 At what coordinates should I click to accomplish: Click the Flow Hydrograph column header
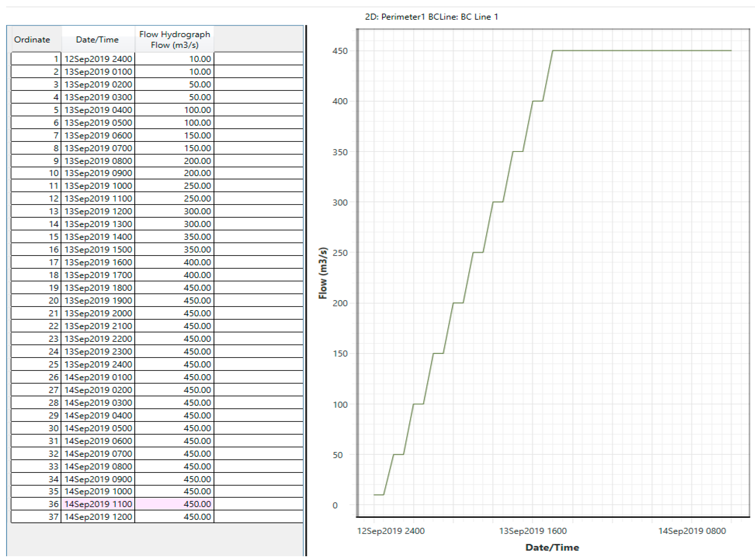[174, 40]
